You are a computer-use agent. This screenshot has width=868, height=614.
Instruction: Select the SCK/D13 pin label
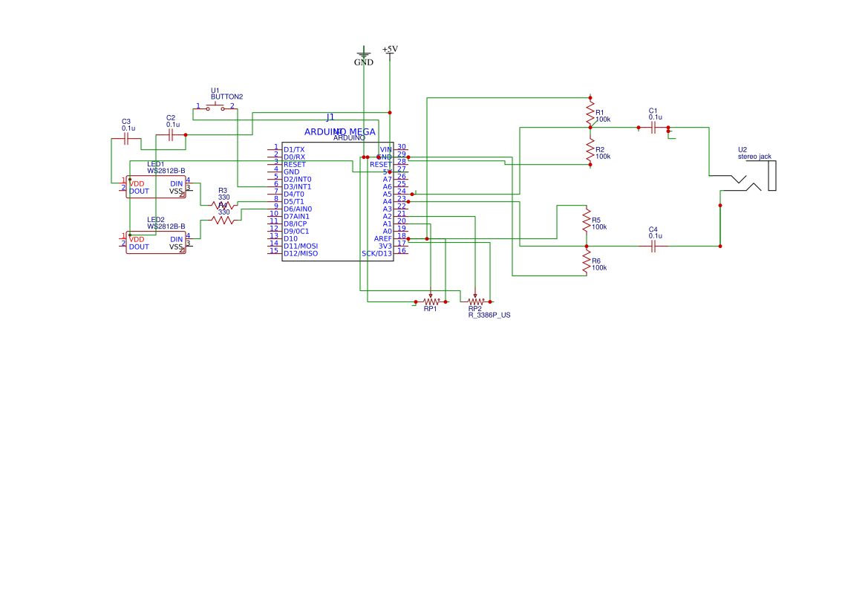click(x=376, y=254)
